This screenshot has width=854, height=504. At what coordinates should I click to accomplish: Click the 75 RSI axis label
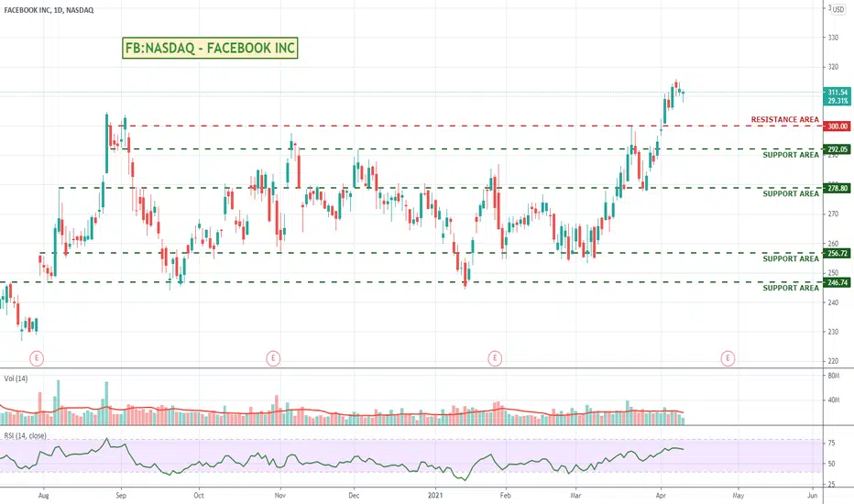[832, 444]
